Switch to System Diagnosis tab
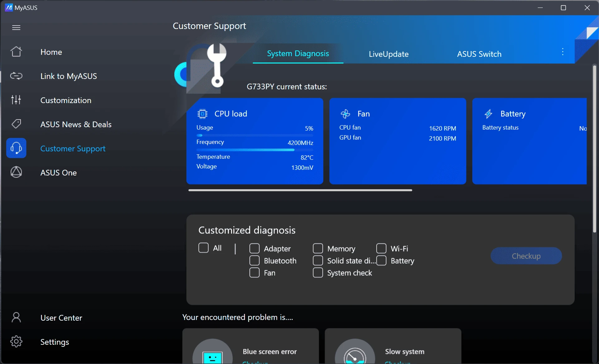Viewport: 599px width, 364px height. click(x=298, y=54)
